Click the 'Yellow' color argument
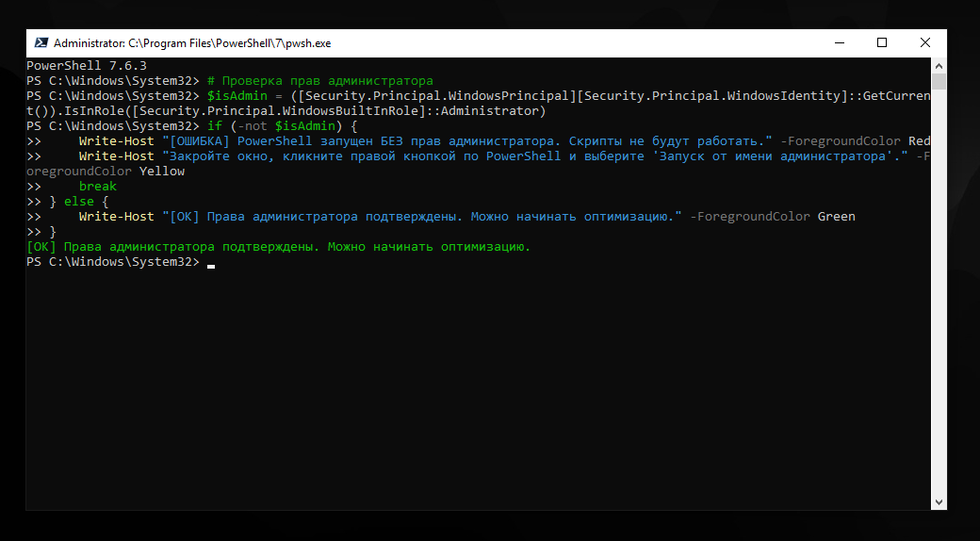Image resolution: width=980 pixels, height=541 pixels. 162,171
